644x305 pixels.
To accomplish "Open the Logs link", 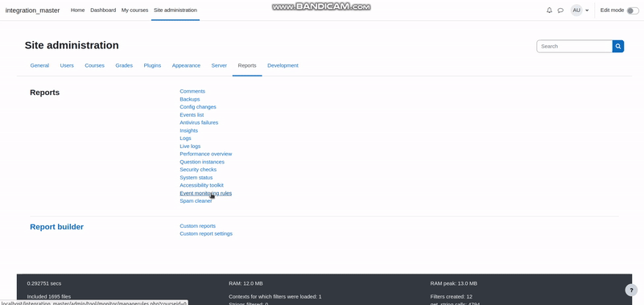I will (185, 138).
